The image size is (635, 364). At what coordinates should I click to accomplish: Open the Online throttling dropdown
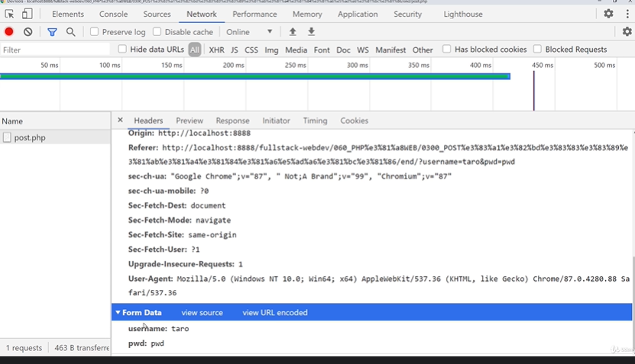click(x=249, y=32)
